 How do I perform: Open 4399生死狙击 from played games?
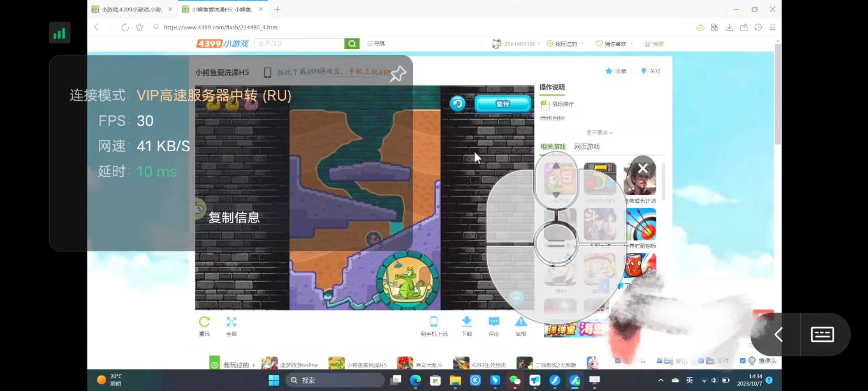(x=480, y=363)
